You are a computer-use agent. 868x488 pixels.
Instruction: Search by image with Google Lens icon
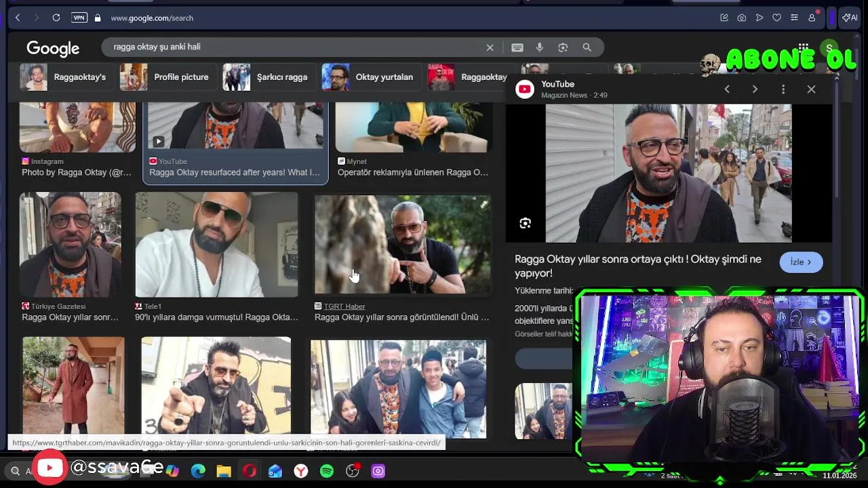[x=563, y=47]
